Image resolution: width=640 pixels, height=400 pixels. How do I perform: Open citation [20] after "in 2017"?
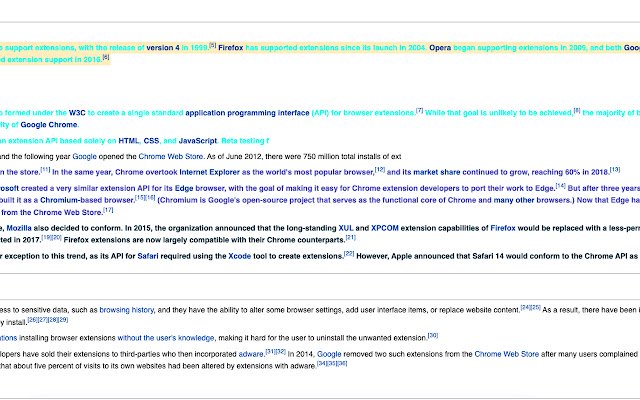coord(57,238)
